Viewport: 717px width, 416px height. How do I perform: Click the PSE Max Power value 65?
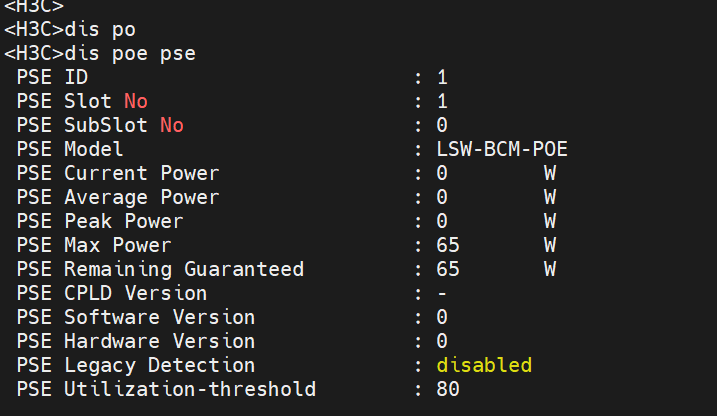pos(448,245)
